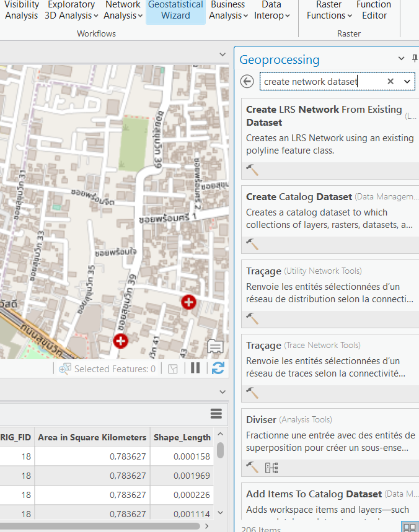Viewport: 419px width, 532px height.
Task: Select the Shape_Length column header
Action: tap(182, 437)
